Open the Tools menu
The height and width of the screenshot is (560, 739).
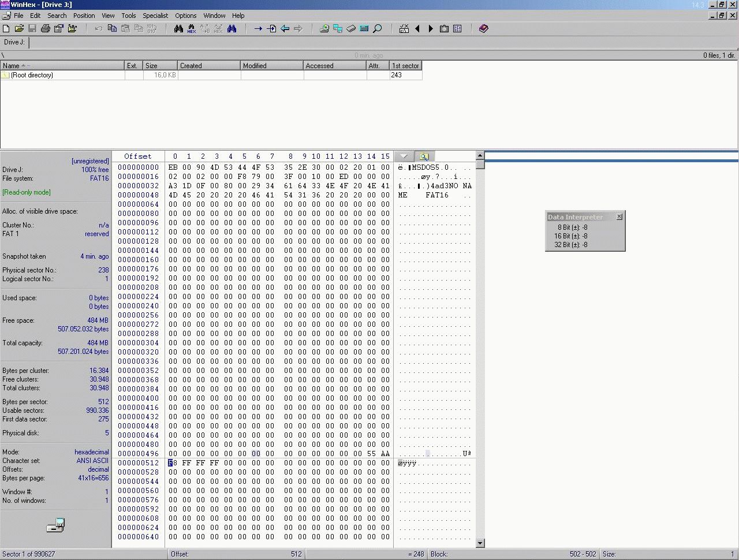point(128,16)
